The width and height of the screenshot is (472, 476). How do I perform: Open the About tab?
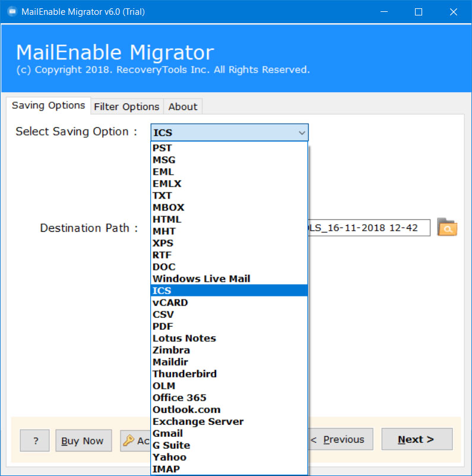click(x=183, y=107)
